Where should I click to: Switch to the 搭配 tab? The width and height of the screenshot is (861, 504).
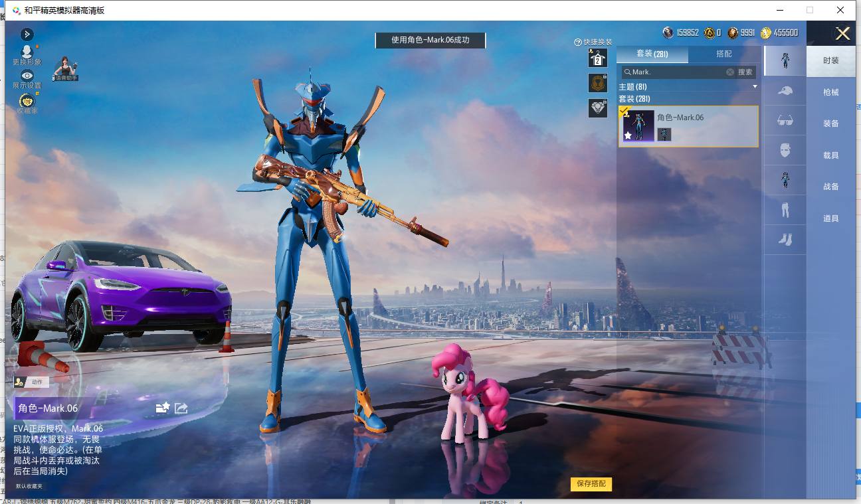tap(724, 54)
